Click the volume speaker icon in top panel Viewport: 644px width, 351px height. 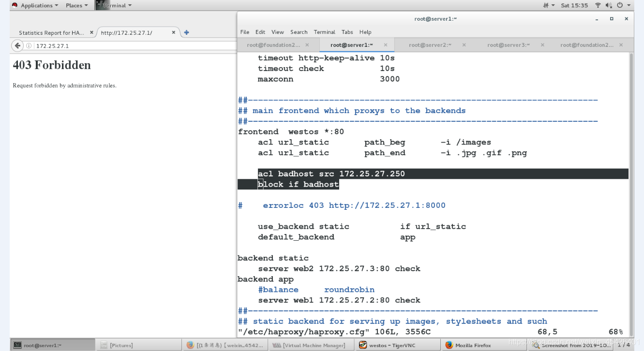tap(608, 5)
